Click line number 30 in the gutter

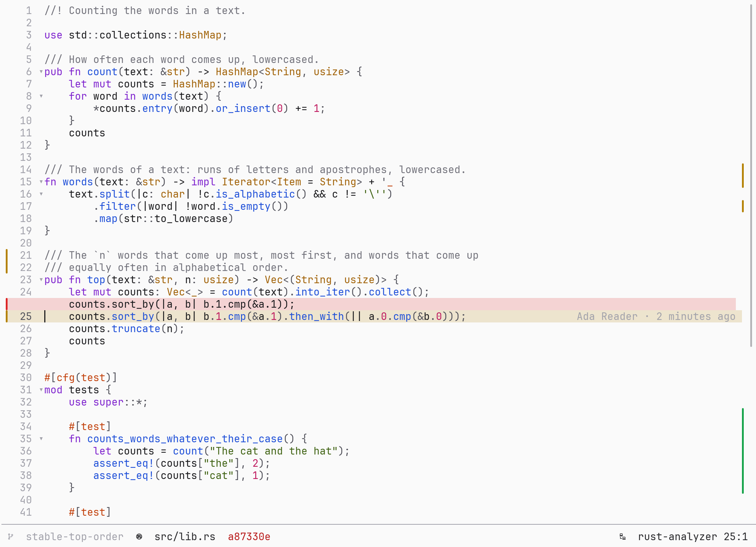tap(26, 378)
